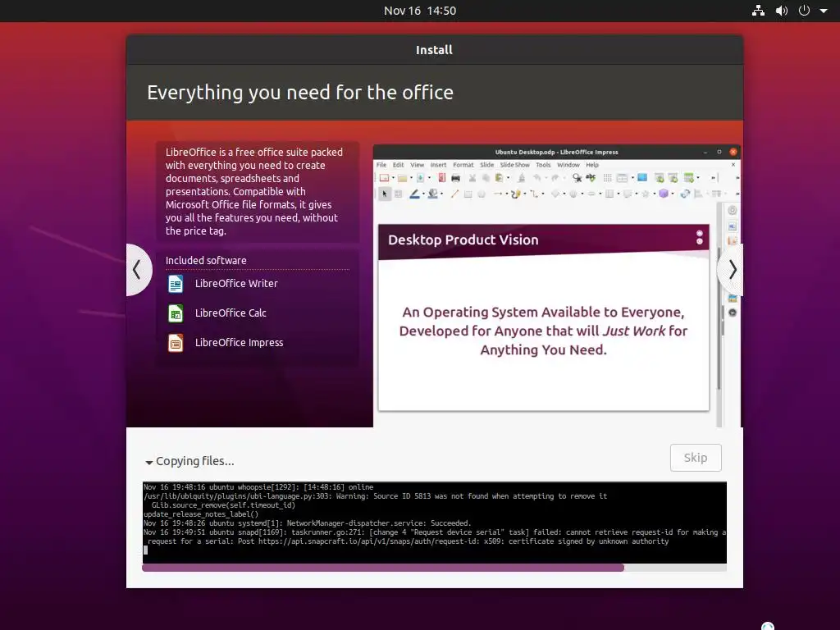Click the Paste clipboard icon in Impress toolbar

[x=500, y=178]
